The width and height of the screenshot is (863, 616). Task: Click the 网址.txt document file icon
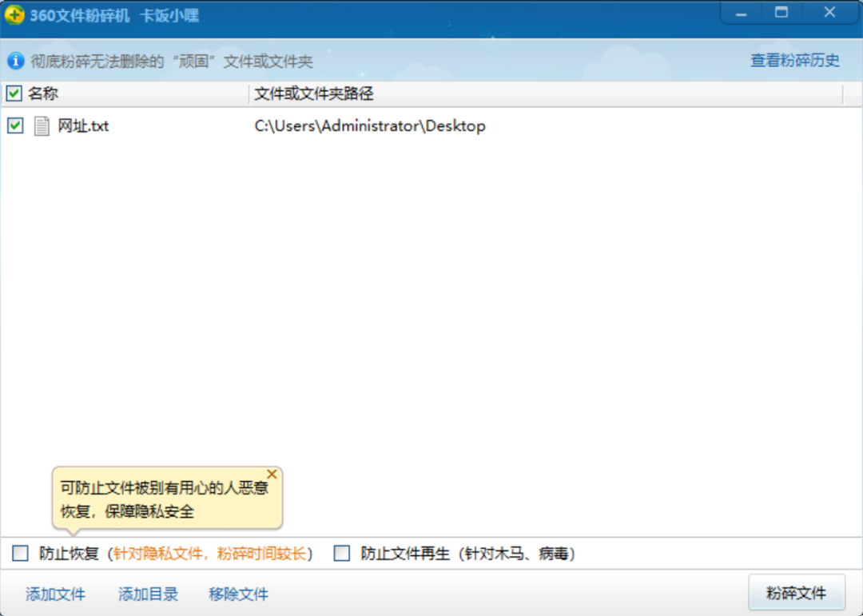tap(42, 126)
